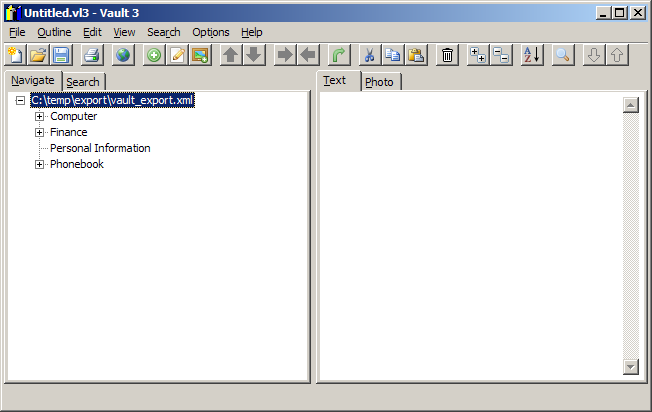Viewport: 652px width, 412px height.
Task: Click the Cut scissors icon
Action: click(369, 55)
